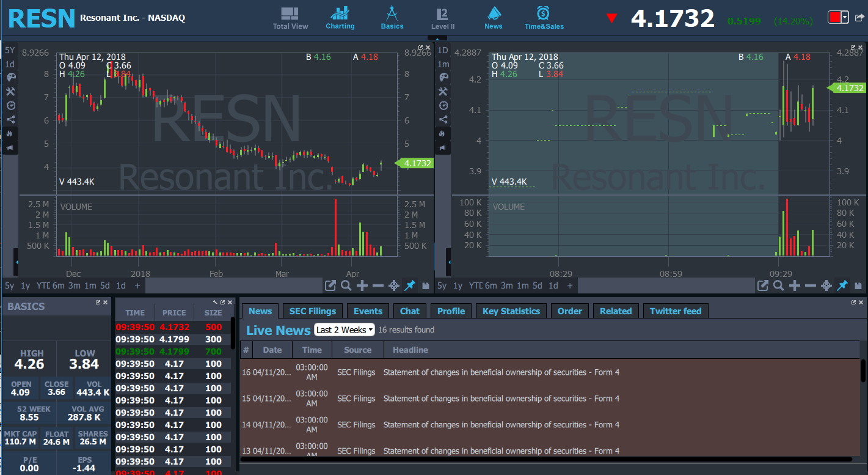
Task: Open chart tools wrench icon on left chart
Action: pyautogui.click(x=10, y=91)
